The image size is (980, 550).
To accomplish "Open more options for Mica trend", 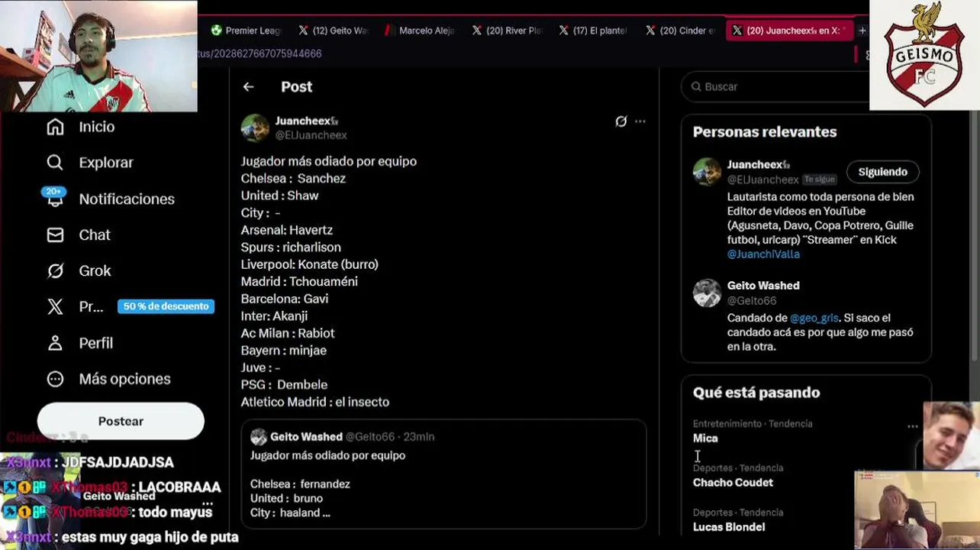I will (x=912, y=426).
